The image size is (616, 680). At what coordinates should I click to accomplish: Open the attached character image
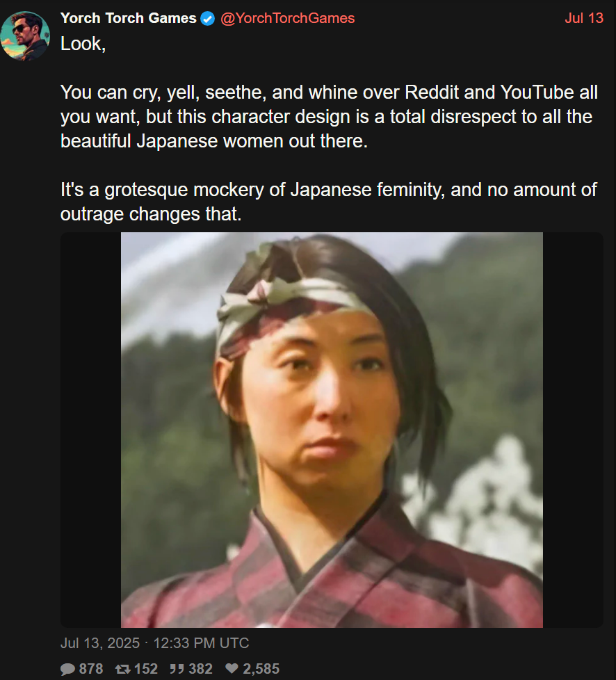(332, 430)
